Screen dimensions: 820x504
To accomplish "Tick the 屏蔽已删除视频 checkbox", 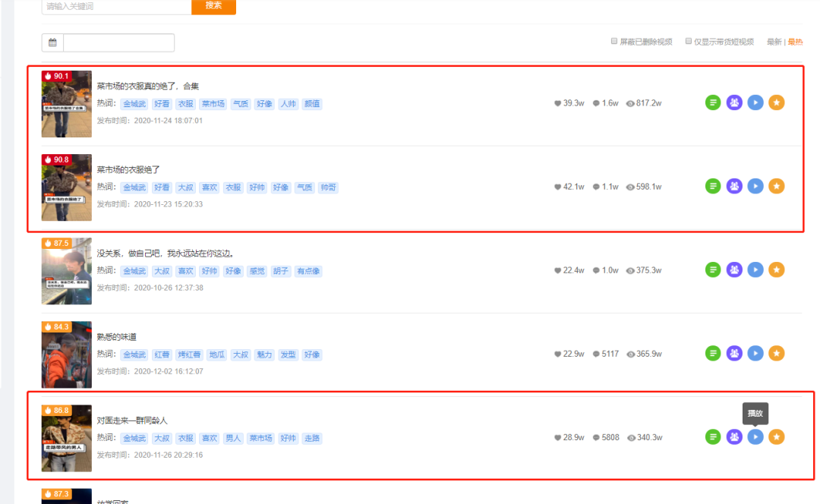I will pyautogui.click(x=614, y=41).
